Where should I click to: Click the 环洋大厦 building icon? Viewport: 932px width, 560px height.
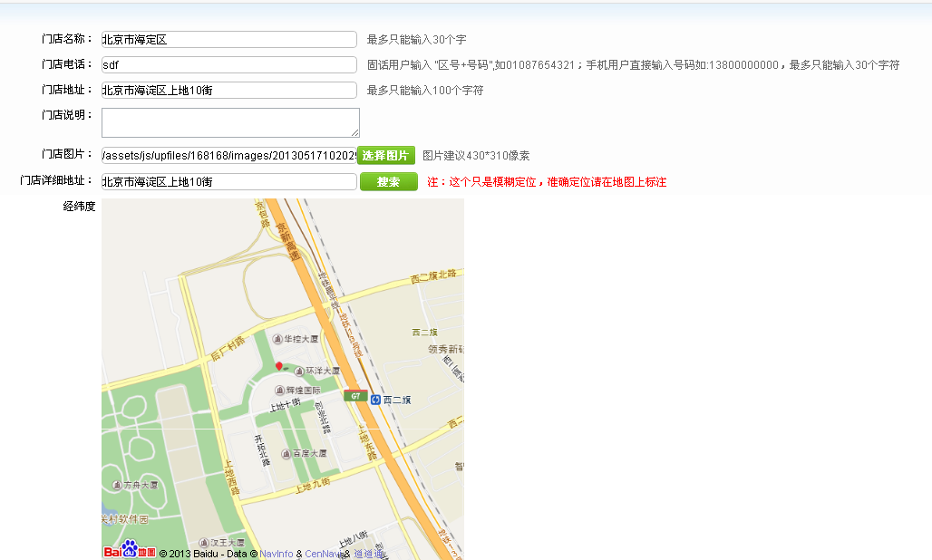click(299, 372)
